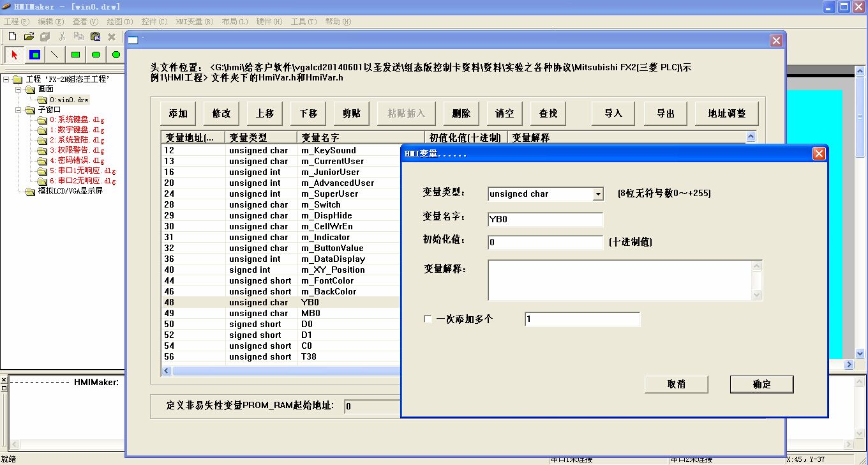Select the Line drawing tool
The height and width of the screenshot is (465, 868).
pyautogui.click(x=55, y=55)
